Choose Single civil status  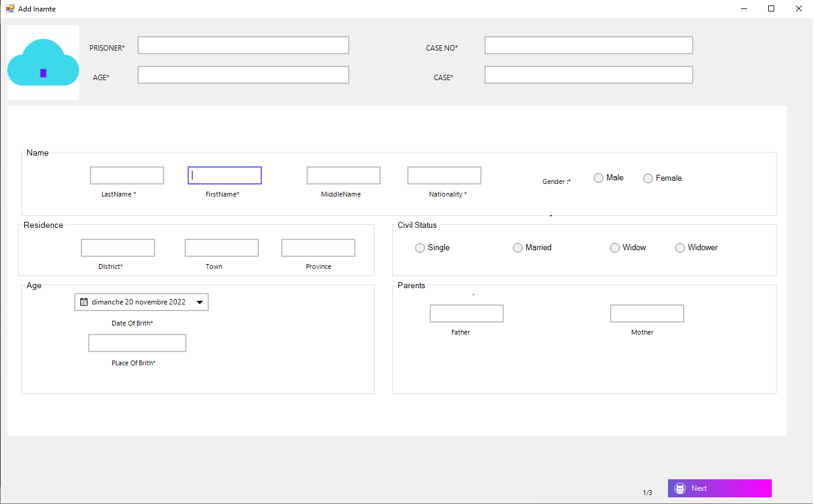click(420, 247)
